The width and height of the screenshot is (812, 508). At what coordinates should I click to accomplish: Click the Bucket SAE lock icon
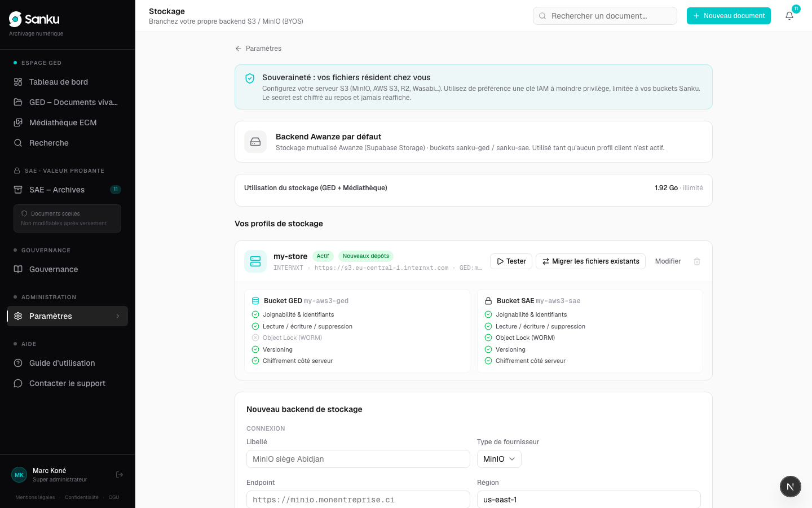[x=488, y=301]
